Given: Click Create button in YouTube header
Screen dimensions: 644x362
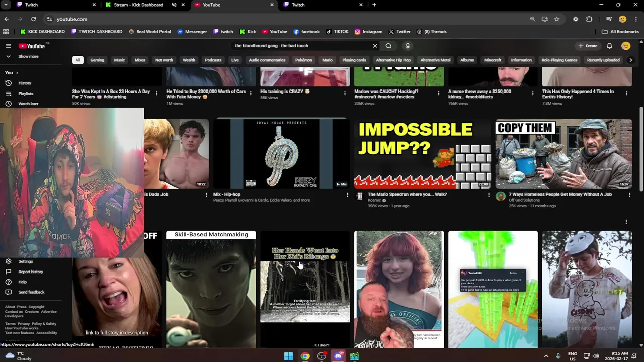Looking at the screenshot, I should click(588, 46).
